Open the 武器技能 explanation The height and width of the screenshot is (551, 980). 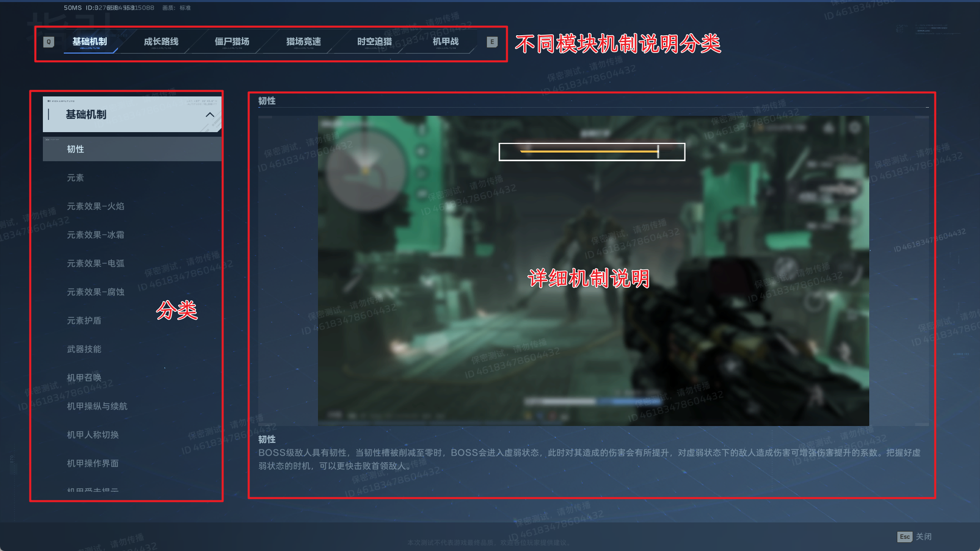point(84,349)
